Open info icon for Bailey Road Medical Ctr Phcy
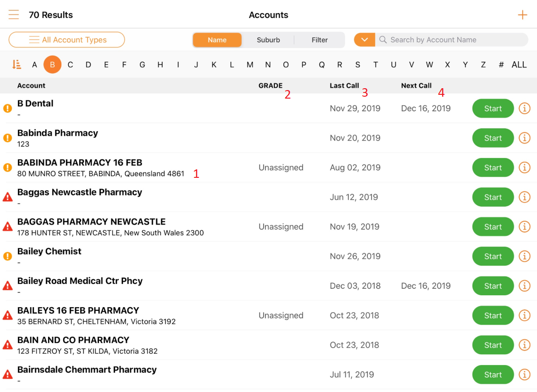The width and height of the screenshot is (537, 392). pos(524,286)
